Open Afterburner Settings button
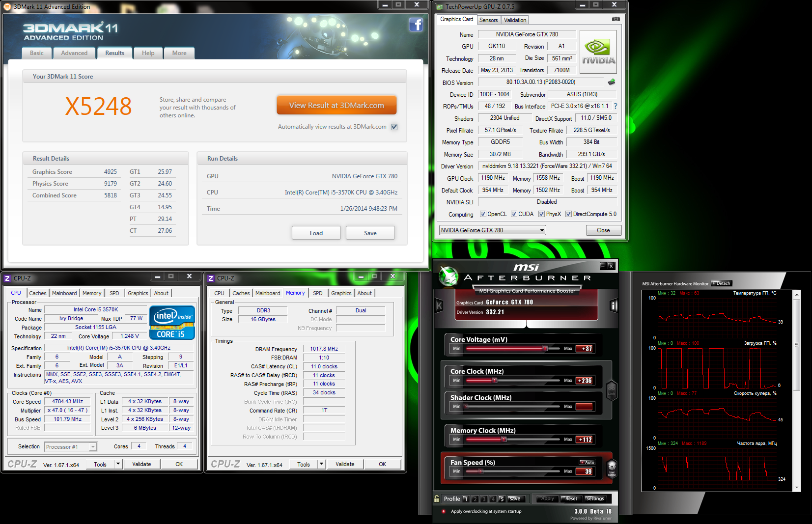The height and width of the screenshot is (524, 812). pos(594,499)
